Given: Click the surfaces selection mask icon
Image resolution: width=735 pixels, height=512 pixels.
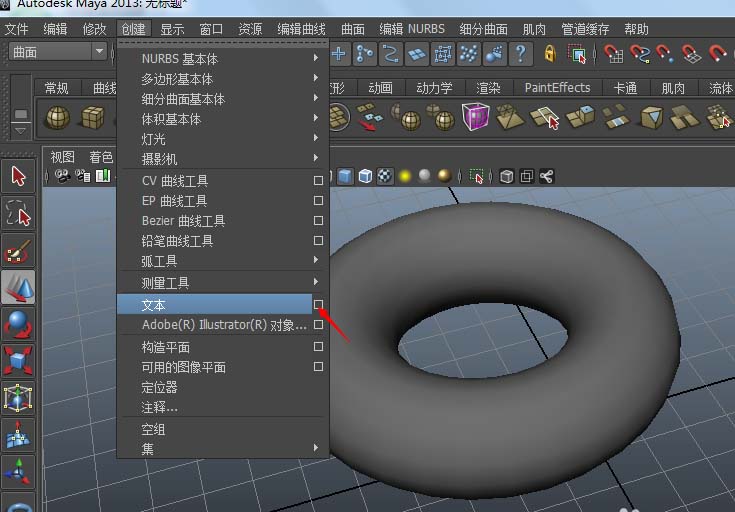Looking at the screenshot, I should click(416, 54).
